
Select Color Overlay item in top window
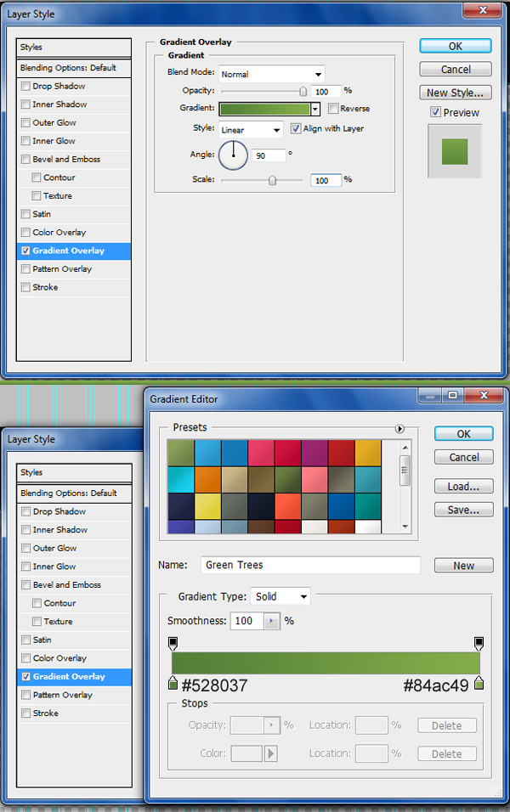(59, 233)
